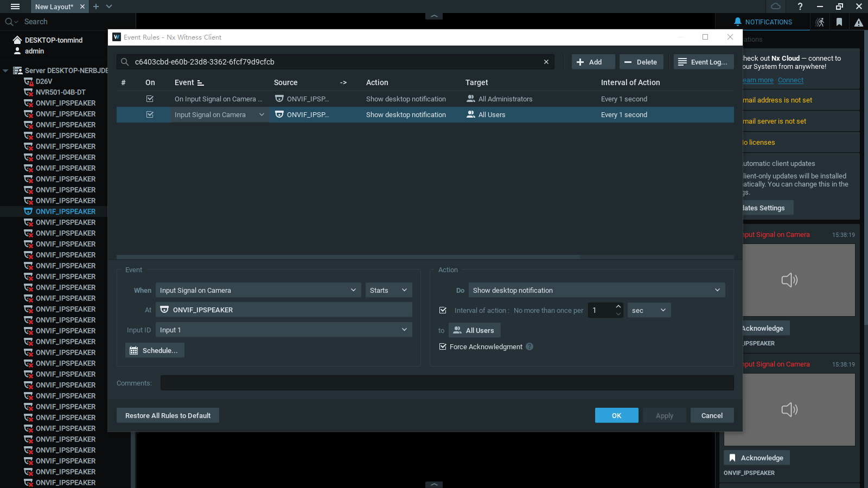Focus the event rules search field
868x488 pixels.
(x=336, y=62)
